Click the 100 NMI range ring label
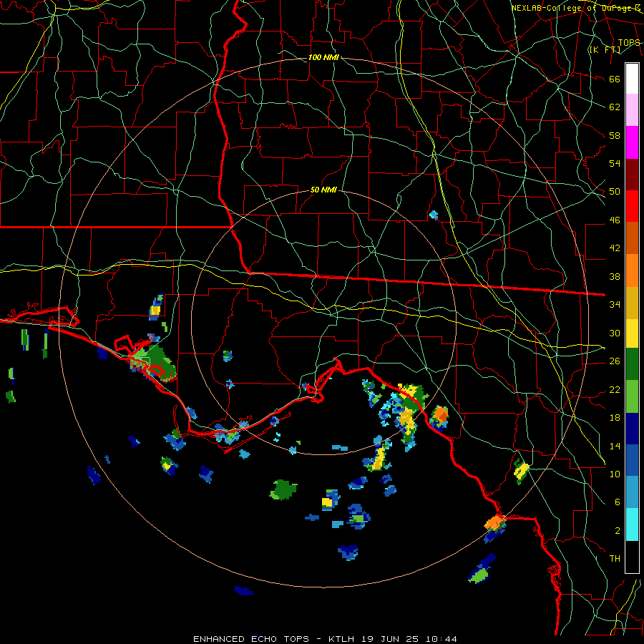644x644 pixels. (x=323, y=57)
